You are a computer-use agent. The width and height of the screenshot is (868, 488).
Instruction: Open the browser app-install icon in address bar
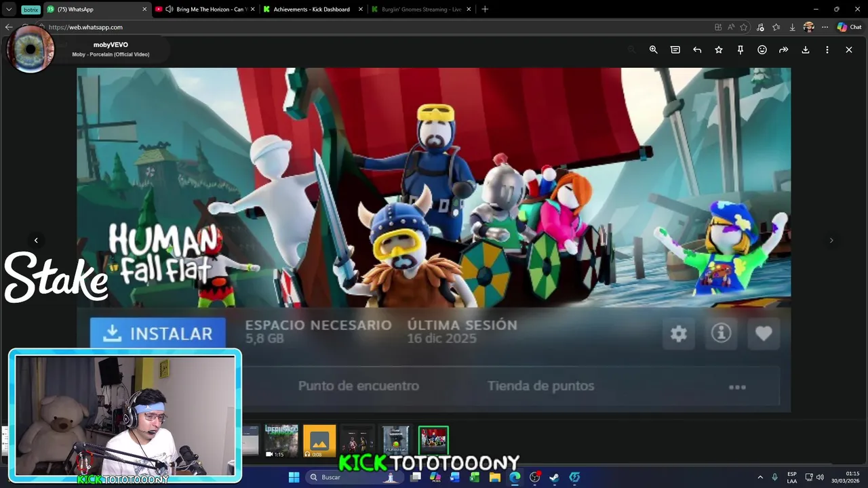(718, 27)
